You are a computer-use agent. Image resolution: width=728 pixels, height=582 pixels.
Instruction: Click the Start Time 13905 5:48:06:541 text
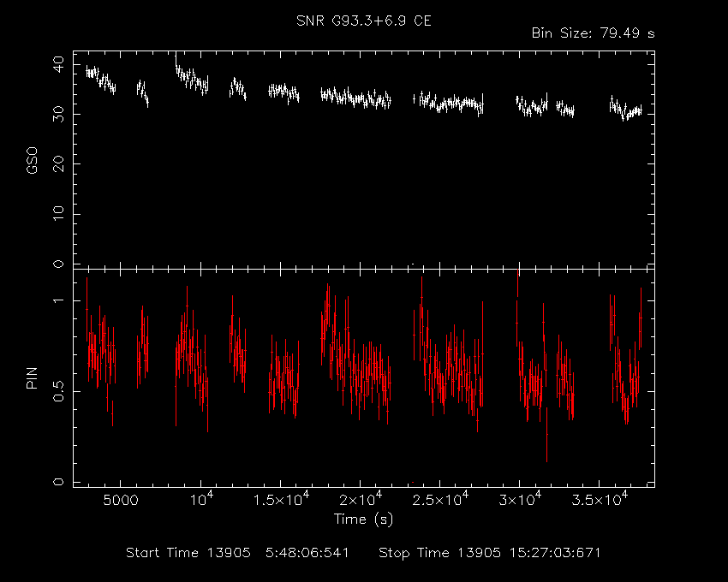237,553
